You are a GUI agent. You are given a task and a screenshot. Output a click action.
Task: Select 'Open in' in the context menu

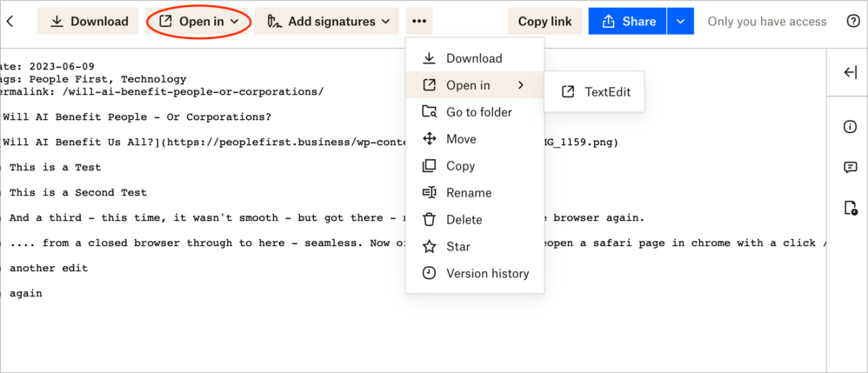(x=475, y=85)
